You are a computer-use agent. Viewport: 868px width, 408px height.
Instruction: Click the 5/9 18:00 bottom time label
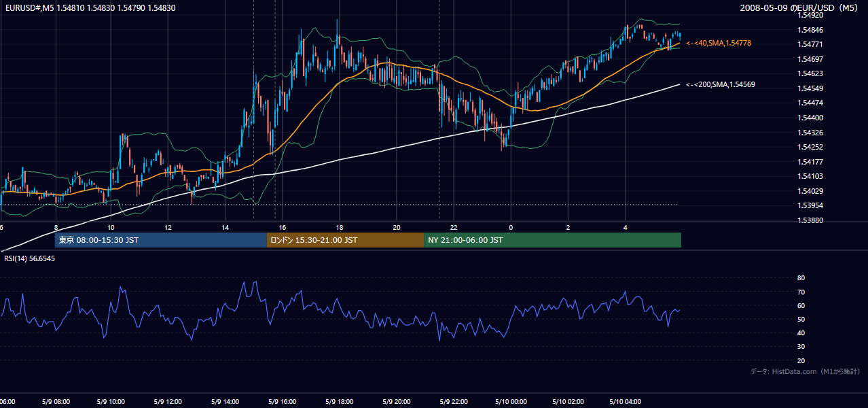coord(339,402)
